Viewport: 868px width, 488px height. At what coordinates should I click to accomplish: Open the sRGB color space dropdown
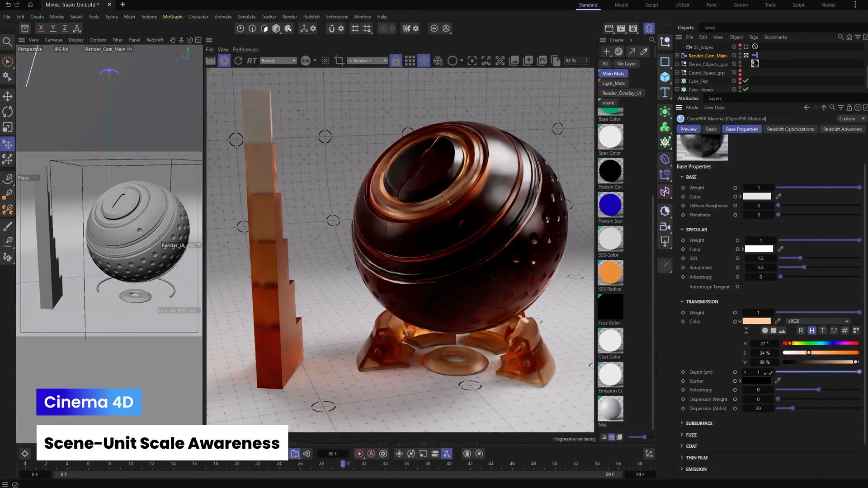(818, 321)
